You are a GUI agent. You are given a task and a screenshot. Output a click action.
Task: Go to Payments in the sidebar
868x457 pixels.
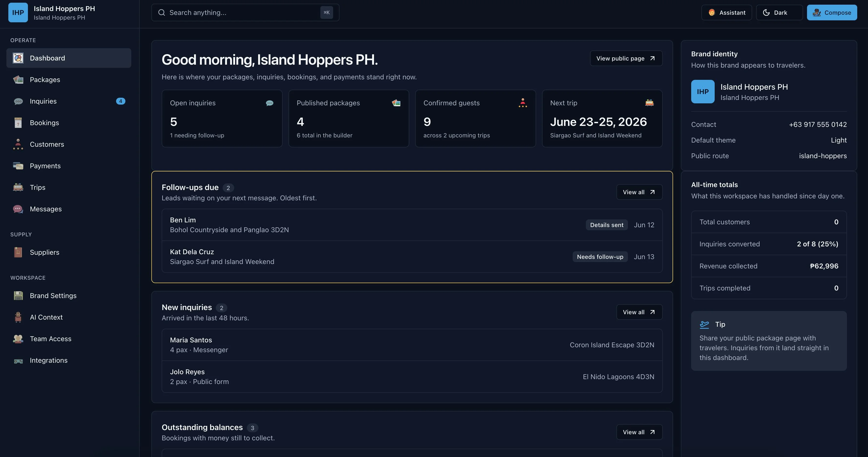(69, 166)
